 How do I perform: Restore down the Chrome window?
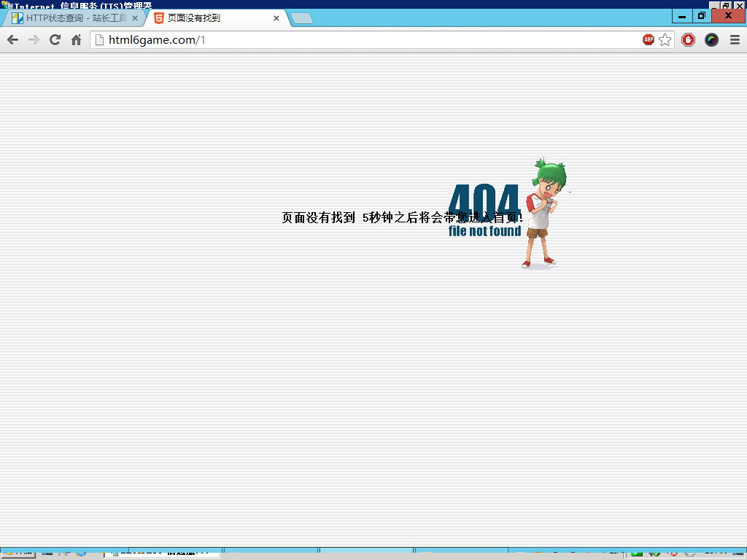702,16
